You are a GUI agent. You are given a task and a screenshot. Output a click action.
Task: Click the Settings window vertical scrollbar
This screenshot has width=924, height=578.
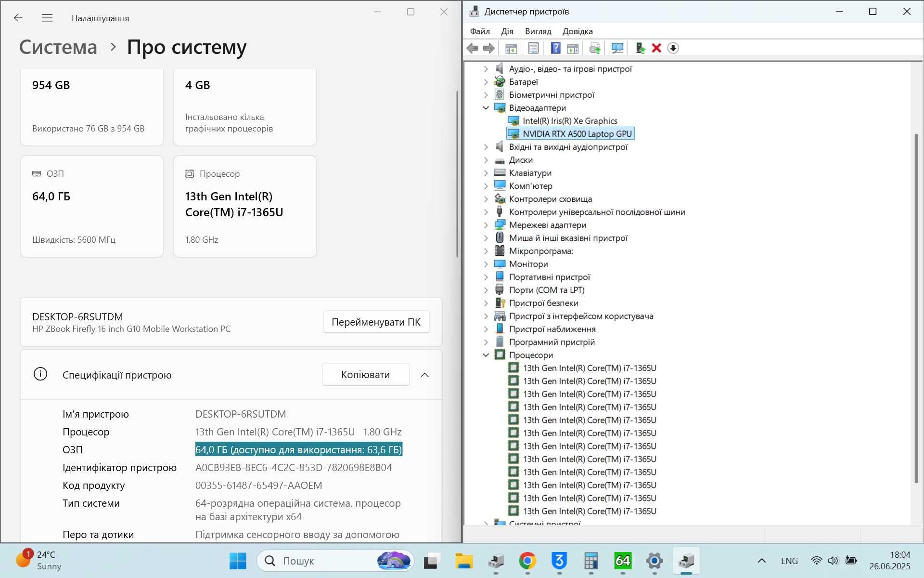(457, 173)
